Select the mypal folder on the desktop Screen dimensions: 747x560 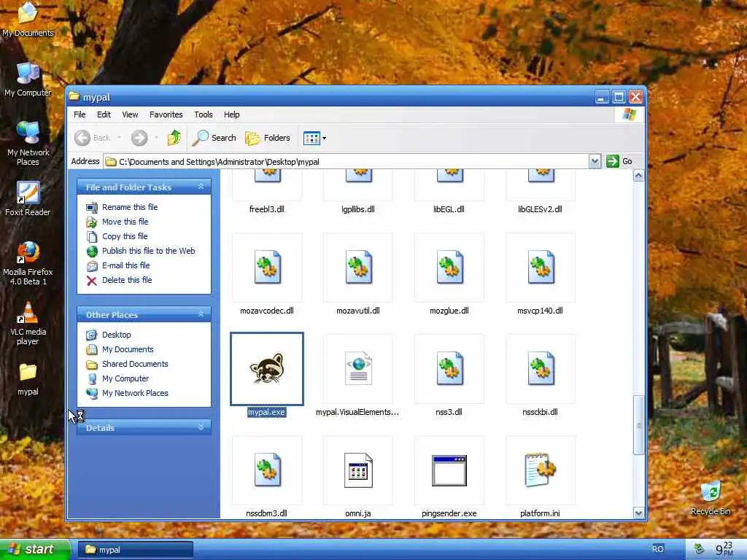pyautogui.click(x=28, y=379)
